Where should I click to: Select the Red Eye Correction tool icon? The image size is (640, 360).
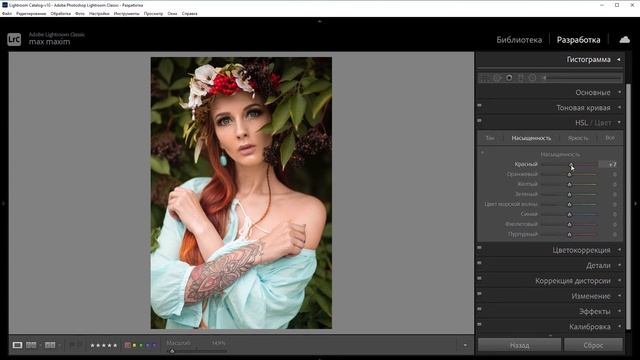click(x=509, y=78)
